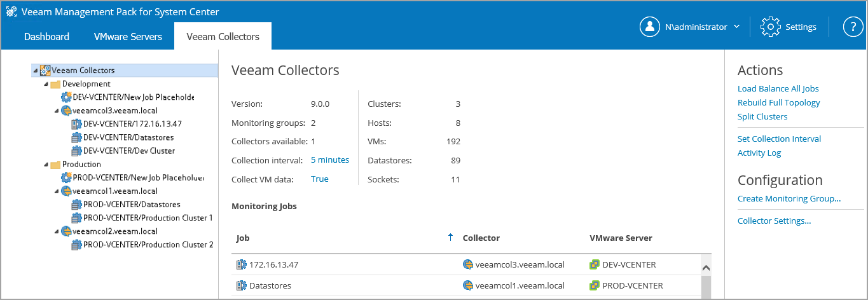Viewport: 868px width, 300px height.
Task: Toggle Collect VM data True value
Action: click(x=319, y=179)
